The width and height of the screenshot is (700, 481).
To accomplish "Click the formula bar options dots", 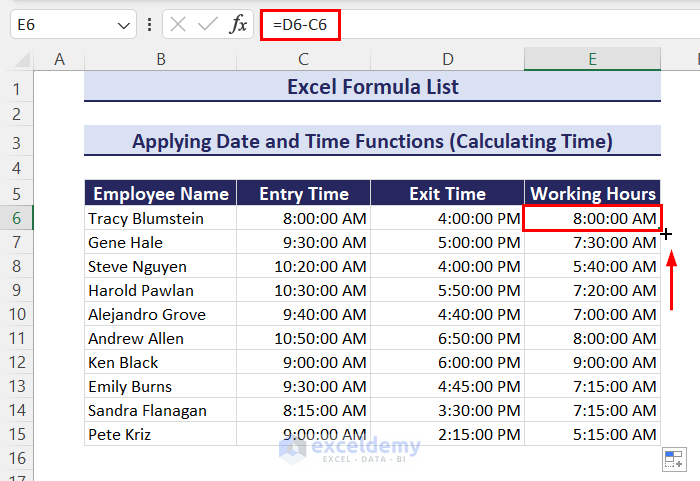I will [150, 25].
